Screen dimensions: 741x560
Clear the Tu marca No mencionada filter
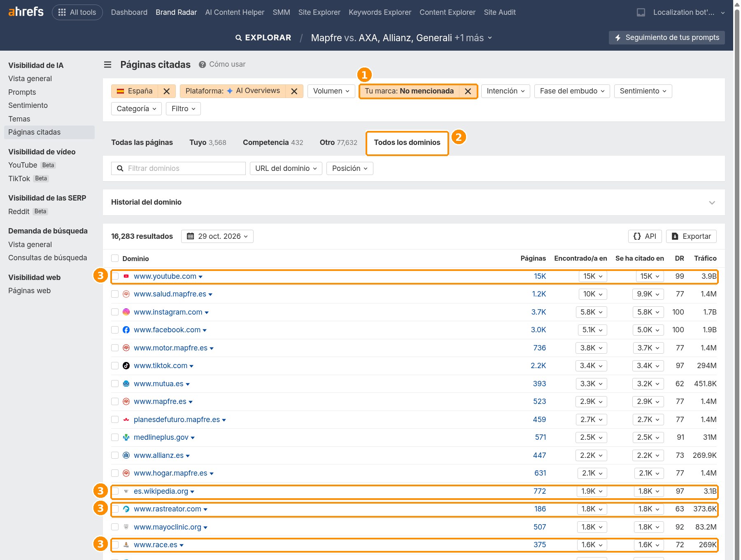468,91
